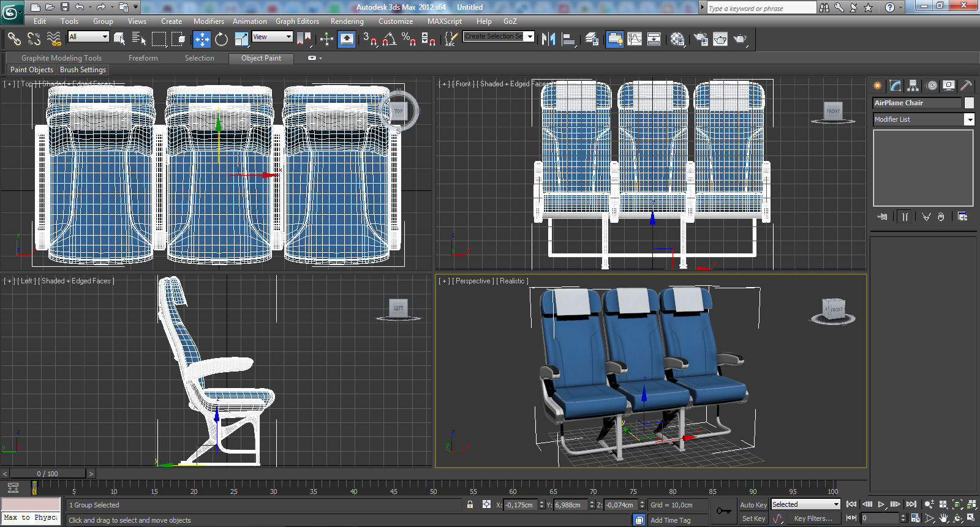This screenshot has height=527, width=980.
Task: Pick the Rectangular Selection Region tool
Action: 159,39
